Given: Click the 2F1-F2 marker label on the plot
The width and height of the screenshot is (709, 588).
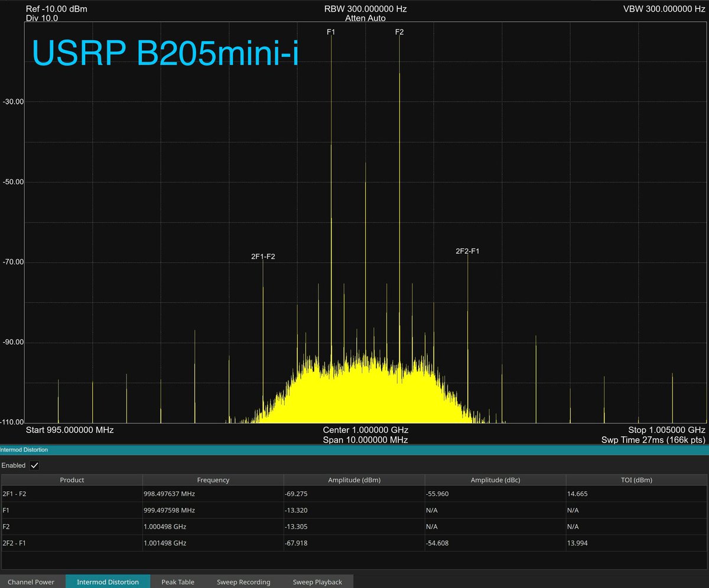Looking at the screenshot, I should [263, 257].
